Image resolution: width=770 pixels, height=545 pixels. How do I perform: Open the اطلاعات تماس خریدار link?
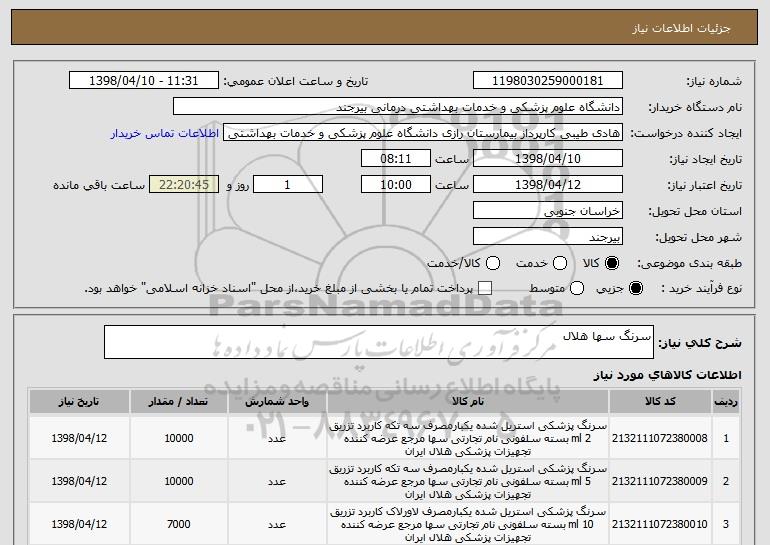click(165, 133)
